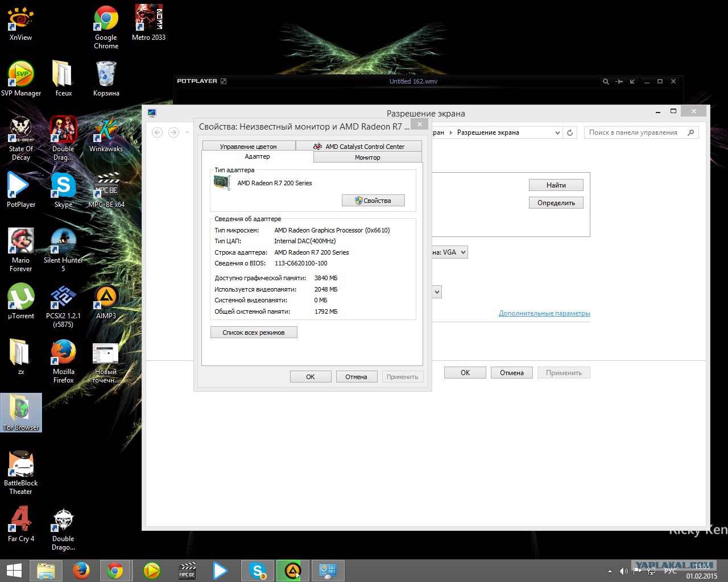Image resolution: width=728 pixels, height=582 pixels.
Task: Expand the dropdown below the VGA selector
Action: pyautogui.click(x=437, y=292)
